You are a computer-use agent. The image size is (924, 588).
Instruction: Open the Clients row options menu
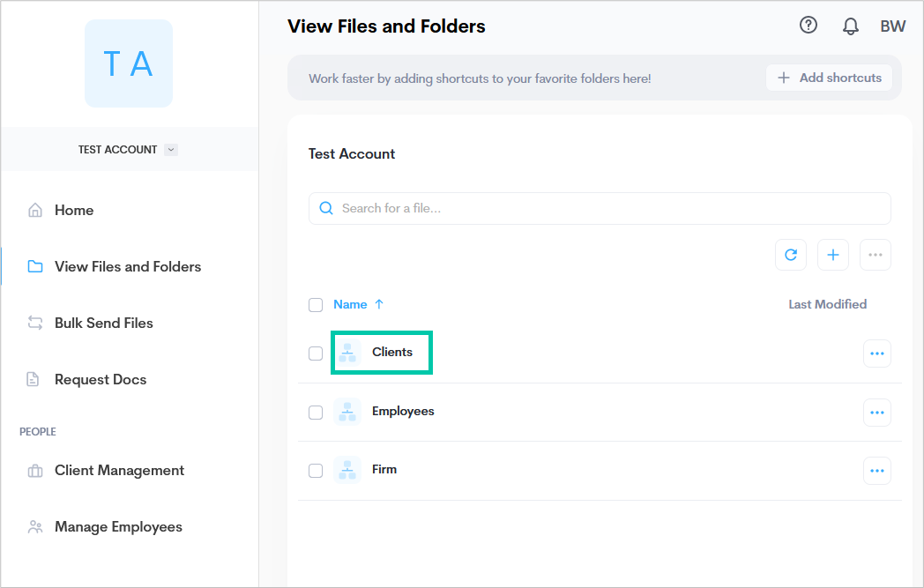(877, 354)
